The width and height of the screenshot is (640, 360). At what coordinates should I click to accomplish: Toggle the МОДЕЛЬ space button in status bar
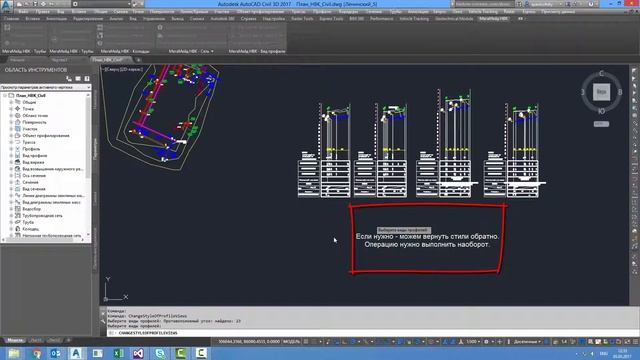291,342
